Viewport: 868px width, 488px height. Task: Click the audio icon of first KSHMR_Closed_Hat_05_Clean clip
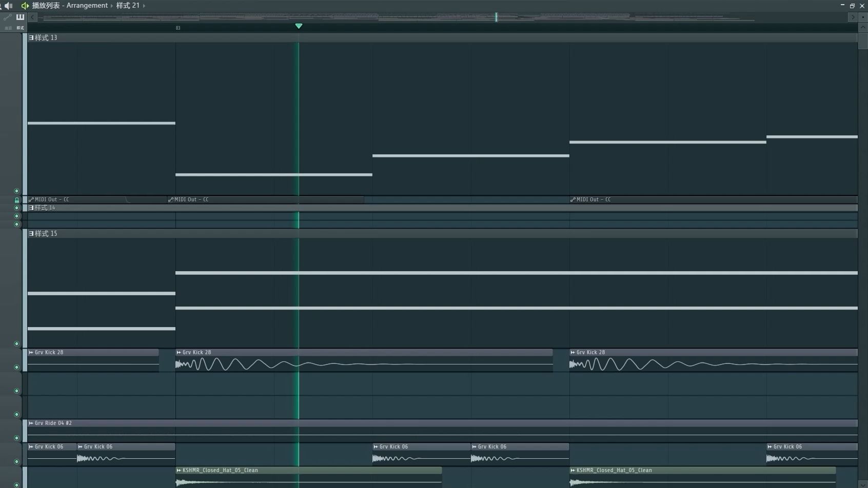tap(179, 470)
